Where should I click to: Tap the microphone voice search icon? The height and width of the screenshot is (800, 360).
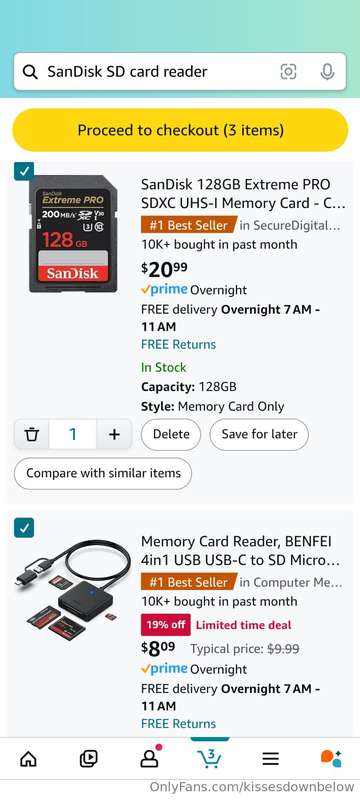coord(327,72)
